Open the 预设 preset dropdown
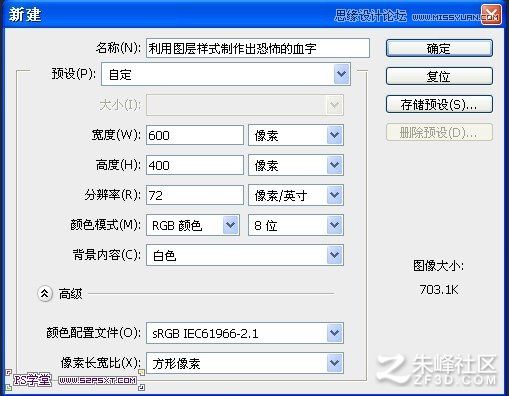This screenshot has width=509, height=396. (226, 74)
